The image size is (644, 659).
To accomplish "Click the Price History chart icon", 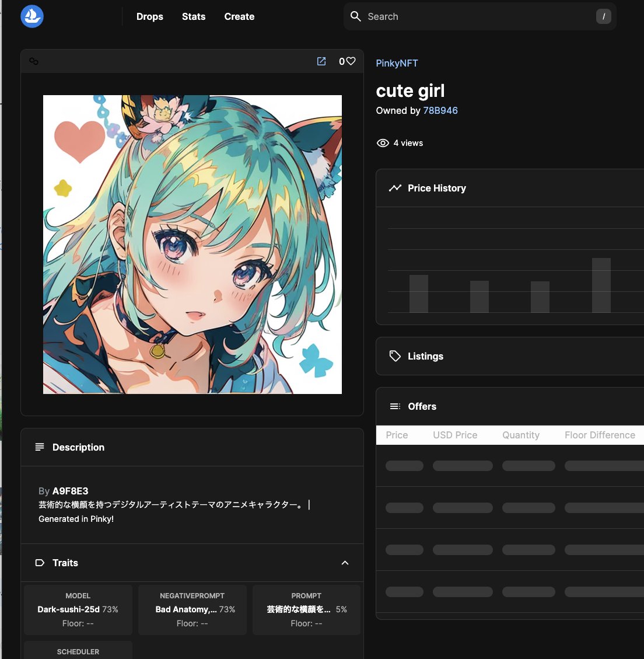I will click(395, 188).
